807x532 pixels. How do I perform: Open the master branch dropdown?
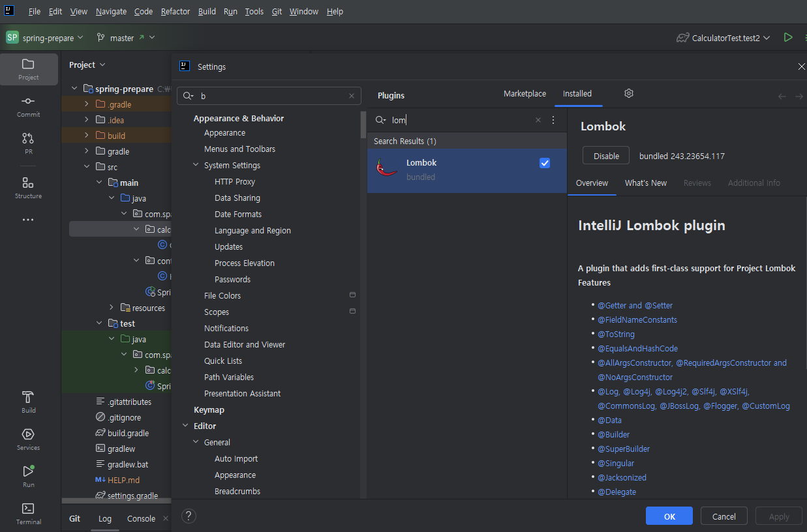[125, 38]
